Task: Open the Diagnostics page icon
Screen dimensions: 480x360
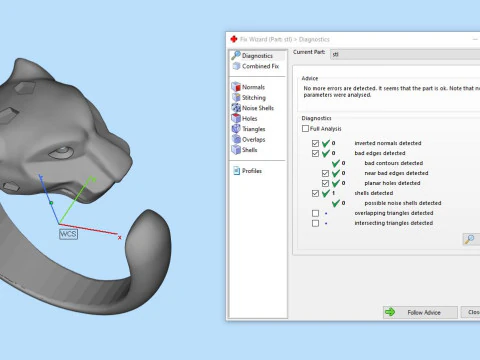Action: click(x=236, y=55)
